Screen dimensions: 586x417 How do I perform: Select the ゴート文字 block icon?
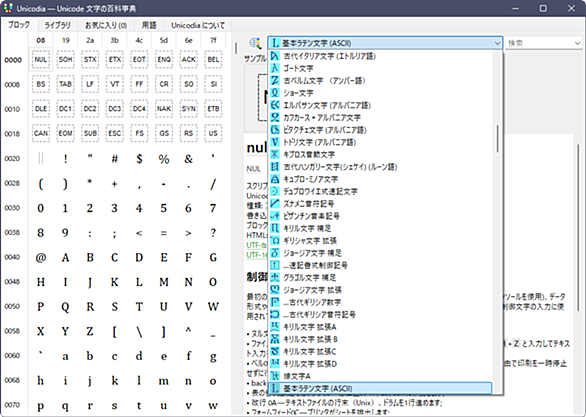pos(275,68)
